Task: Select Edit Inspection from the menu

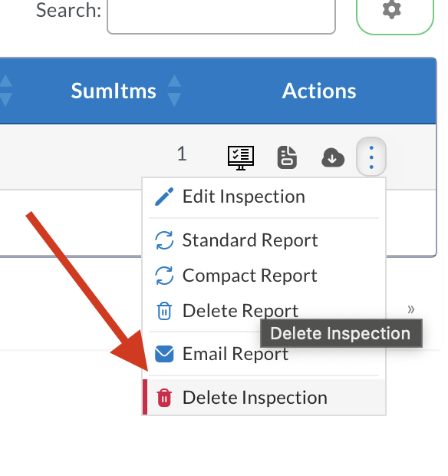Action: (x=264, y=197)
